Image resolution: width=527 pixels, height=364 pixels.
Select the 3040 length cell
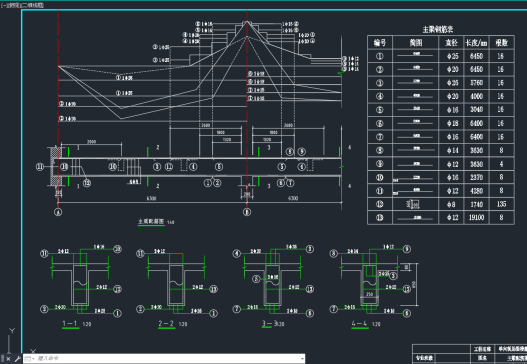tap(476, 110)
